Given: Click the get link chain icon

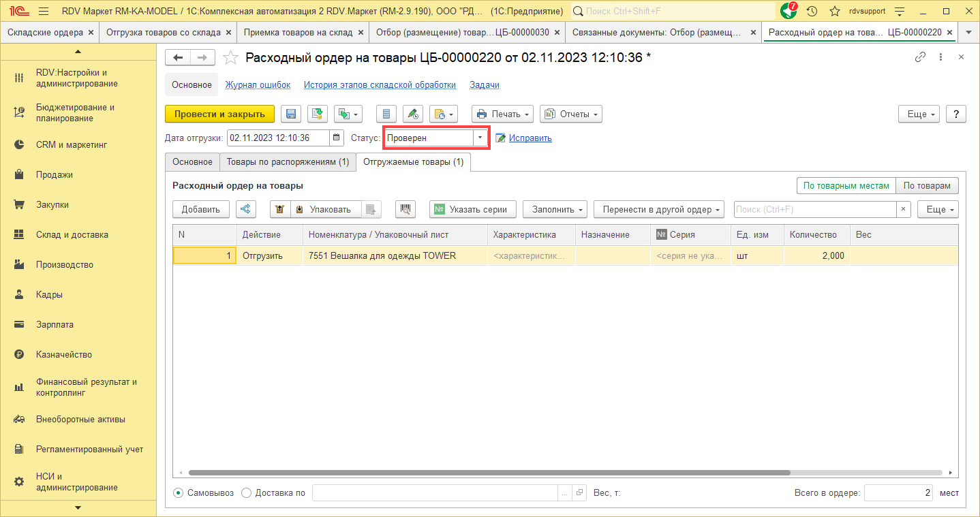Looking at the screenshot, I should [x=920, y=57].
